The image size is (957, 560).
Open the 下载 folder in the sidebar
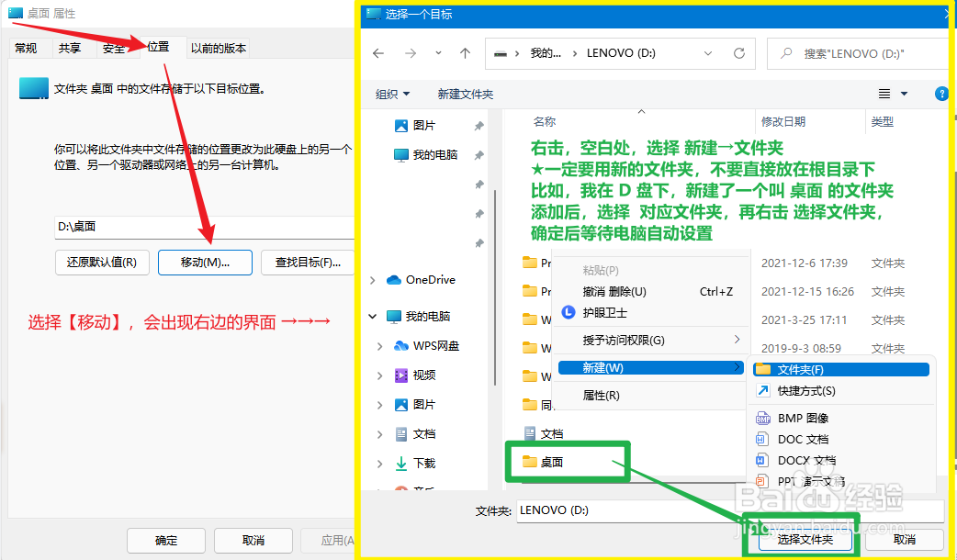pyautogui.click(x=407, y=463)
